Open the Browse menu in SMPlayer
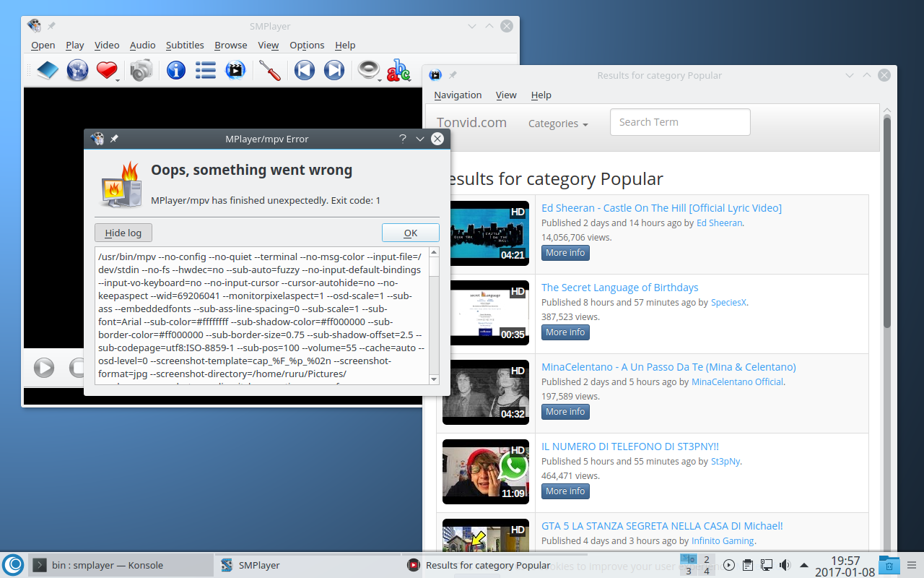This screenshot has height=578, width=924. 231,45
